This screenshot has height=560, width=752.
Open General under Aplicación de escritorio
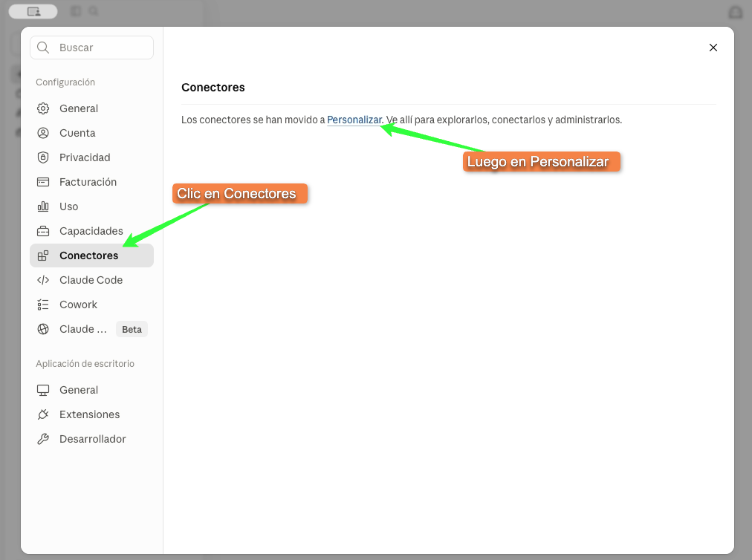(x=91, y=390)
